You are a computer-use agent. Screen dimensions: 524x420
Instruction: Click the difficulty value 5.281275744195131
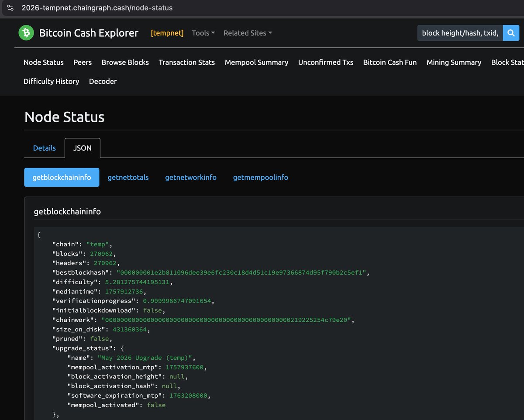[137, 282]
